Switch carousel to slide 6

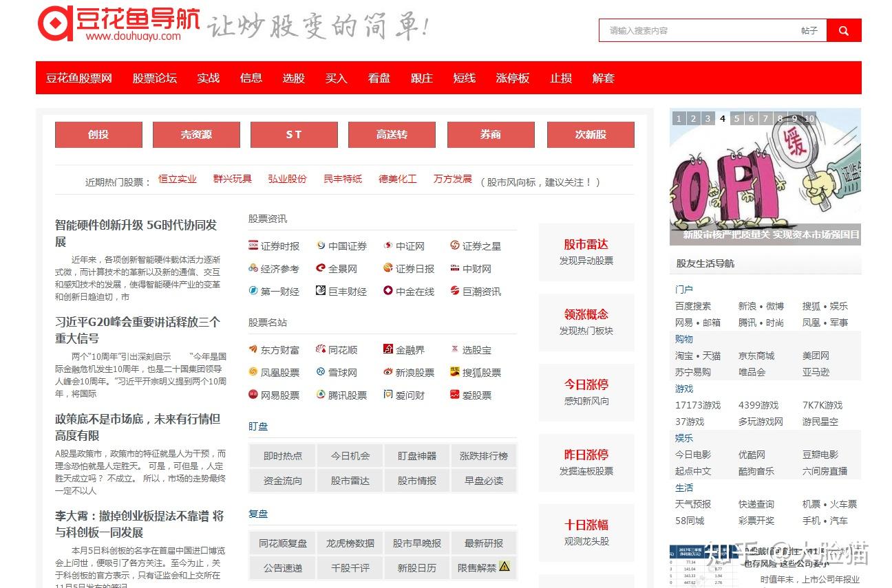[x=751, y=118]
